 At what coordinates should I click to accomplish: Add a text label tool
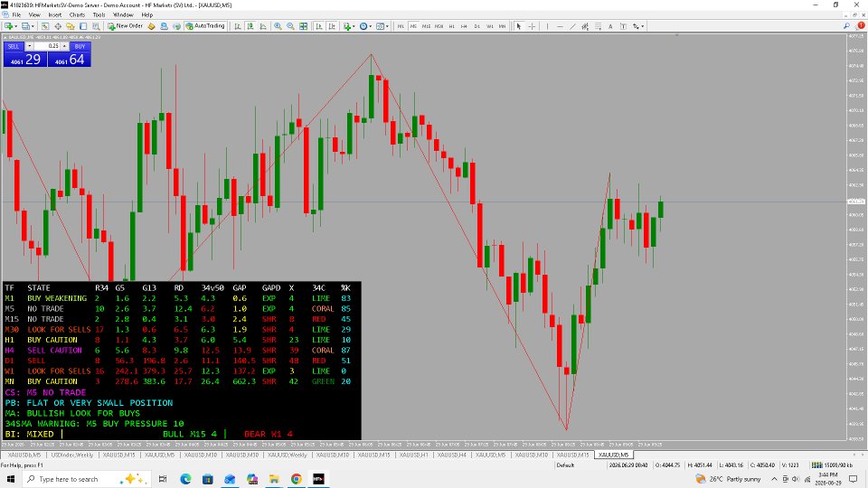pos(623,26)
